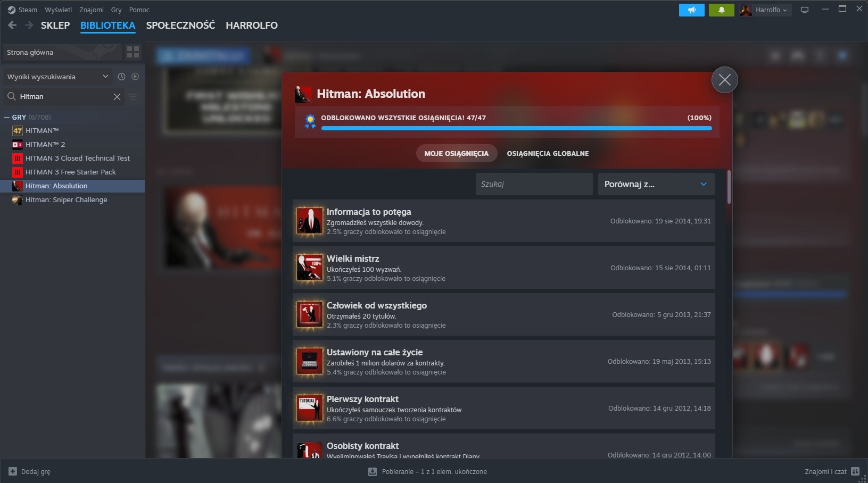Open the notifications bell icon
Screen dimensions: 868x483
(721, 10)
